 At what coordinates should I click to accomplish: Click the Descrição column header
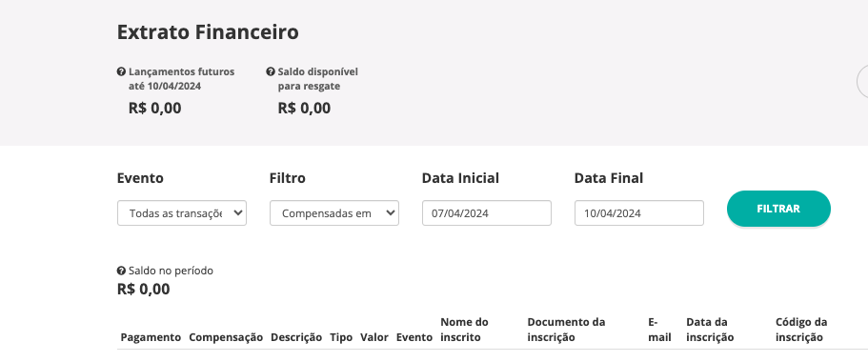pos(296,337)
